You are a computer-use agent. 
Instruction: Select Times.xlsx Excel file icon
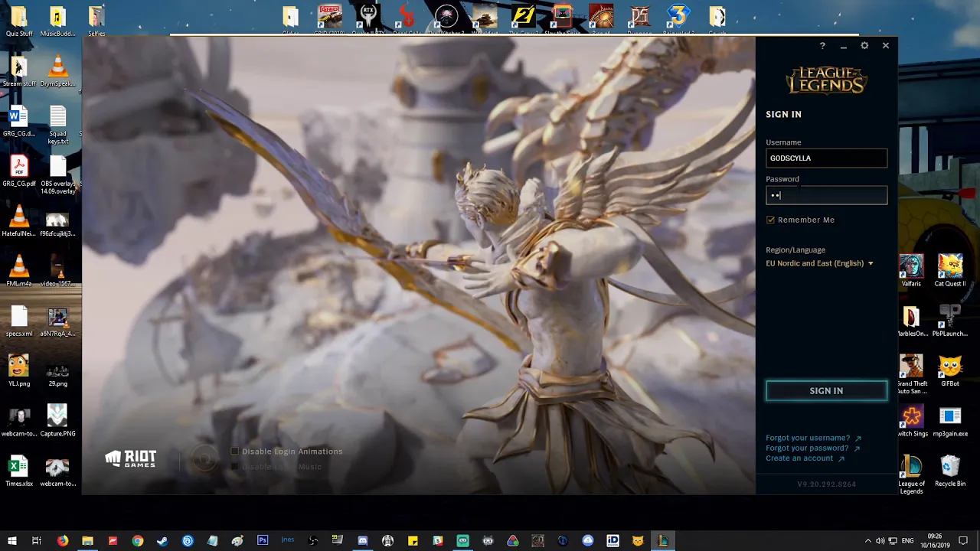click(19, 471)
